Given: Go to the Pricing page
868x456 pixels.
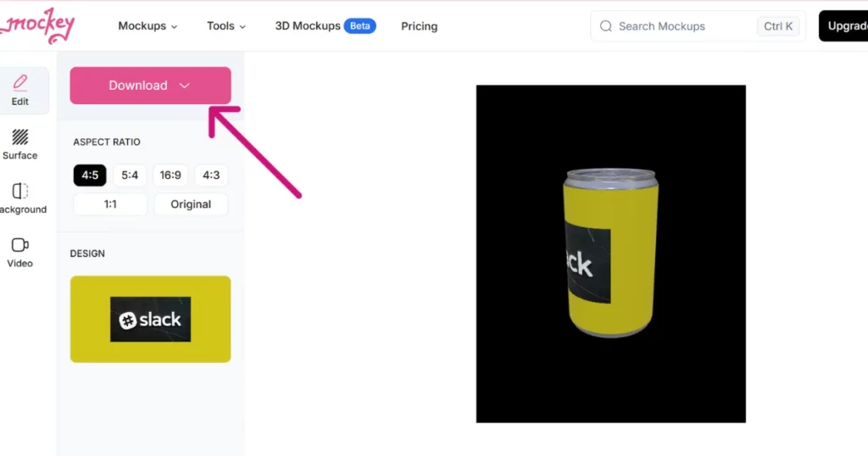Looking at the screenshot, I should point(419,26).
